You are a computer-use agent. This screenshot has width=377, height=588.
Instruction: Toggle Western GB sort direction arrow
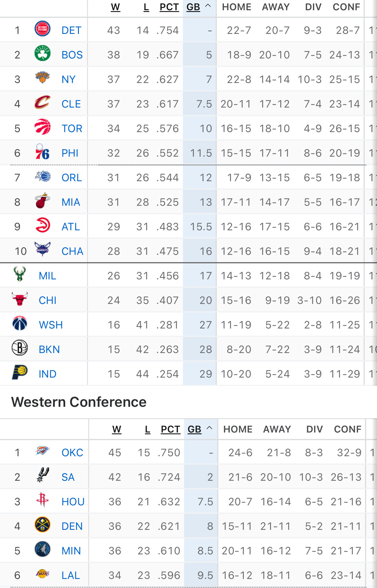pyautogui.click(x=209, y=428)
